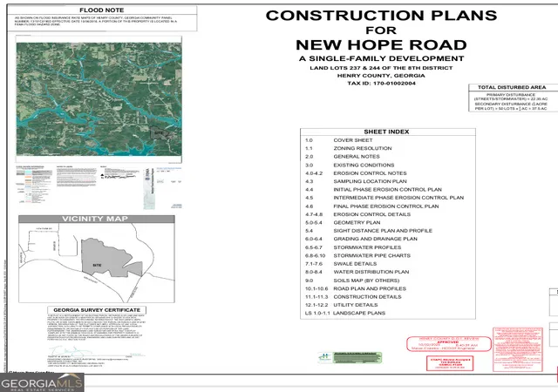Click the 4.0-4.2 Erosion Control Notes row
The image size is (558, 392).
[356, 173]
